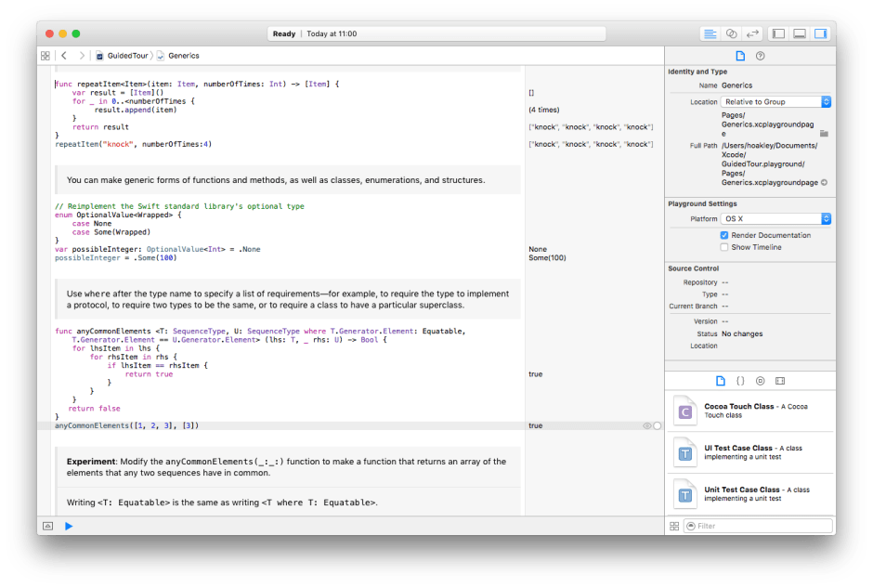Open the Location dropdown set to Relative to Group
Viewport: 873px width, 588px height.
[776, 102]
